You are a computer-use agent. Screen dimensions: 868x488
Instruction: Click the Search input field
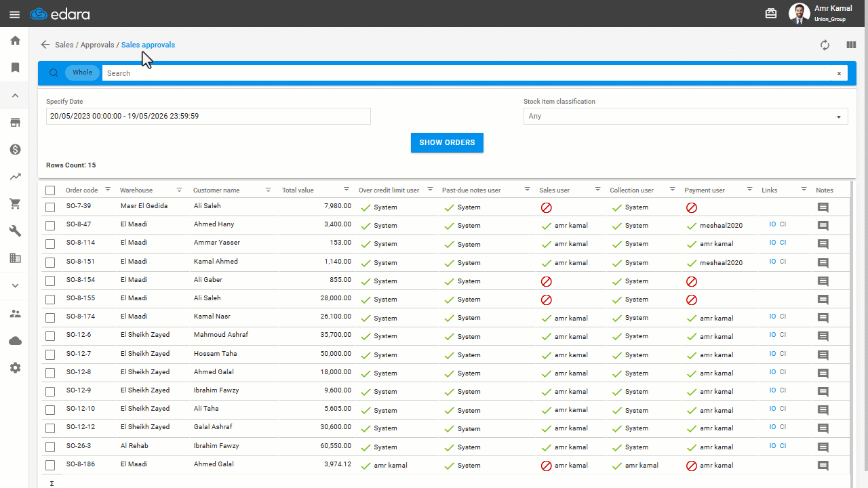coord(467,73)
